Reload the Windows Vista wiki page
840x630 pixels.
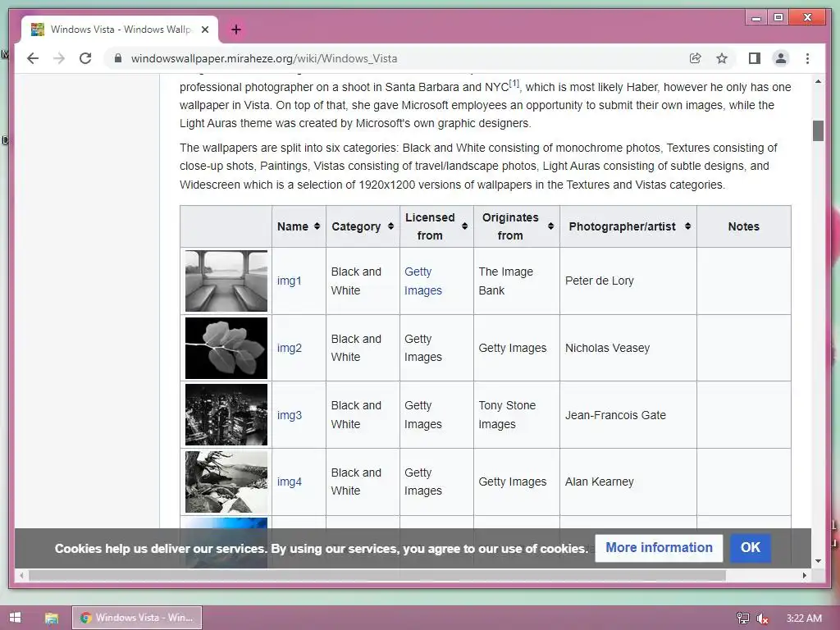coord(85,58)
